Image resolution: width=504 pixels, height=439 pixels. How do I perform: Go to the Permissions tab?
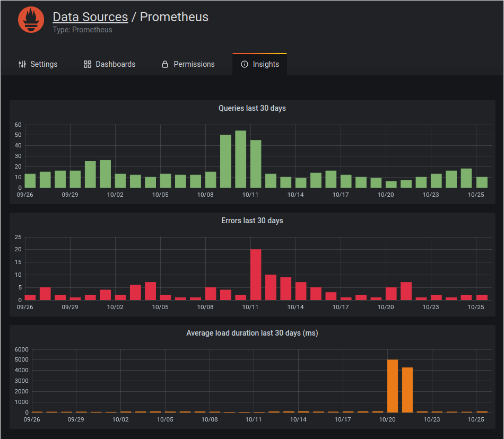click(188, 64)
